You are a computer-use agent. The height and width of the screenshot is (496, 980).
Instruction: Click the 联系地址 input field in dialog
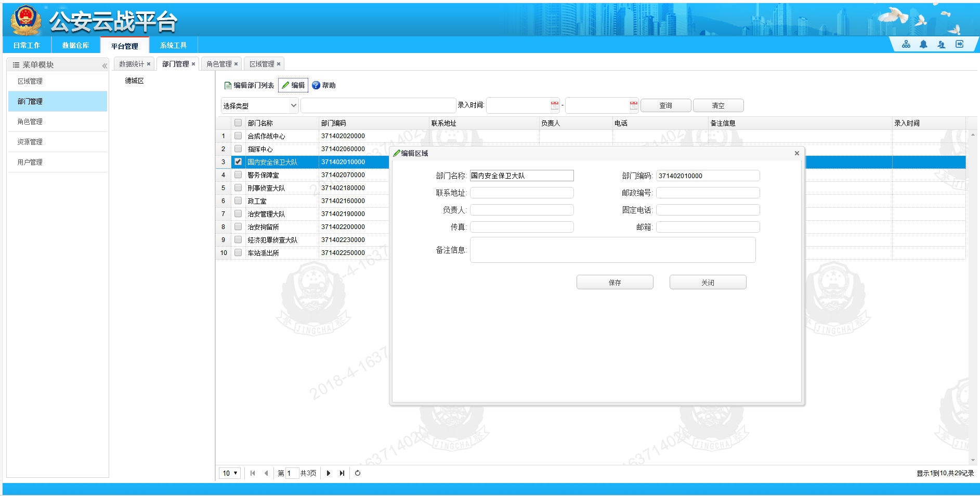(x=521, y=193)
